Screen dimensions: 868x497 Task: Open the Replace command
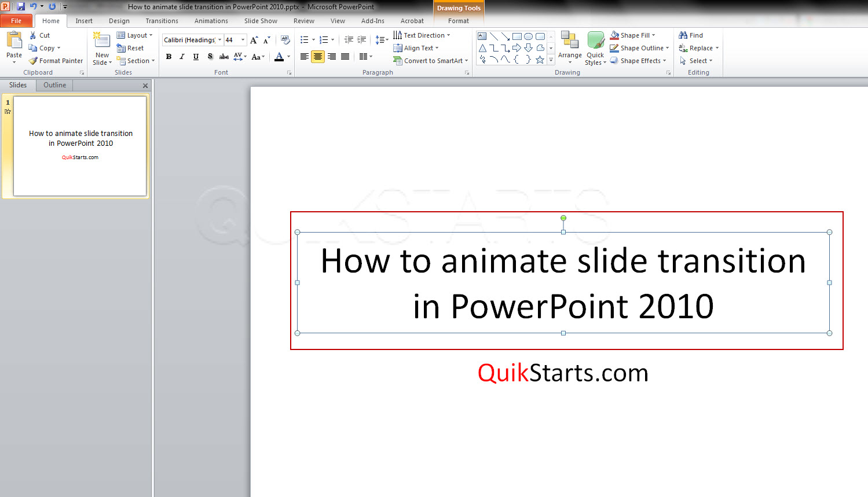point(698,48)
